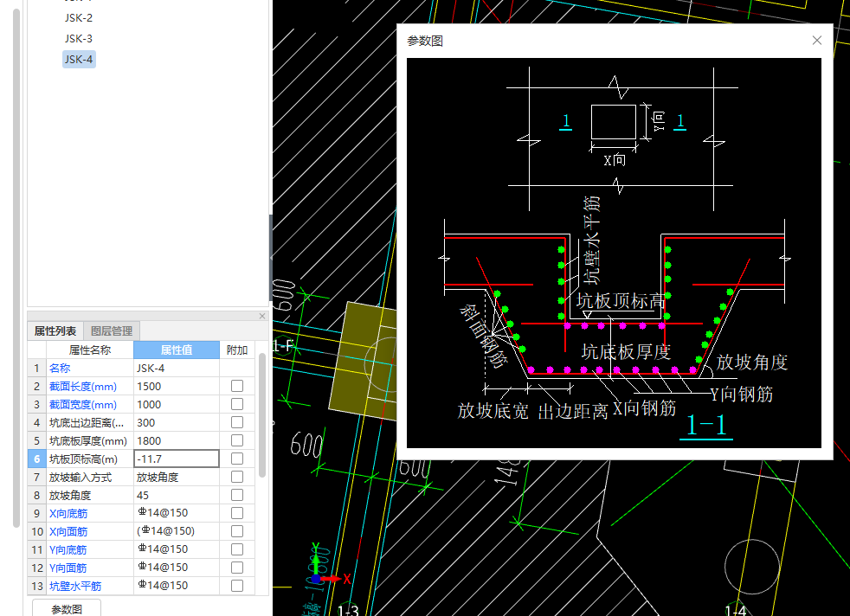Viewport: 850px width, 616px height.
Task: Click the 出边距离 label in the diagram
Action: click(573, 411)
